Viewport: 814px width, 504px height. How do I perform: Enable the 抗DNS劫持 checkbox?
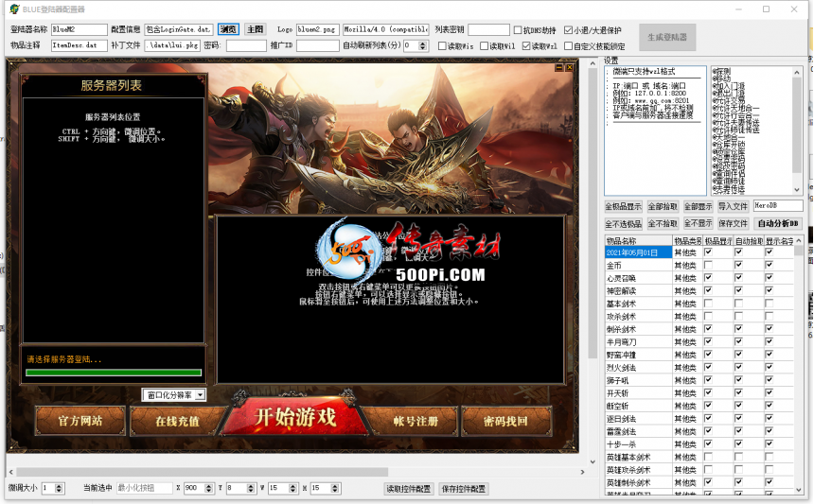pos(518,30)
